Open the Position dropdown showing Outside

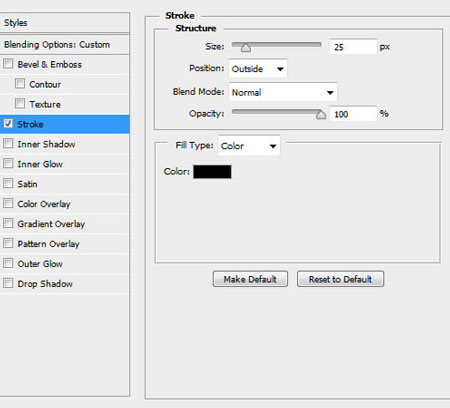click(x=258, y=69)
